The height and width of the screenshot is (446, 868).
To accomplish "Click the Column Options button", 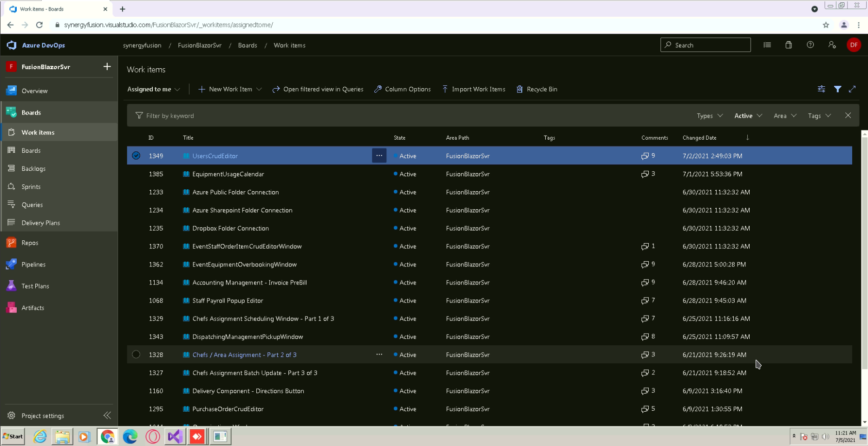I will pos(402,89).
